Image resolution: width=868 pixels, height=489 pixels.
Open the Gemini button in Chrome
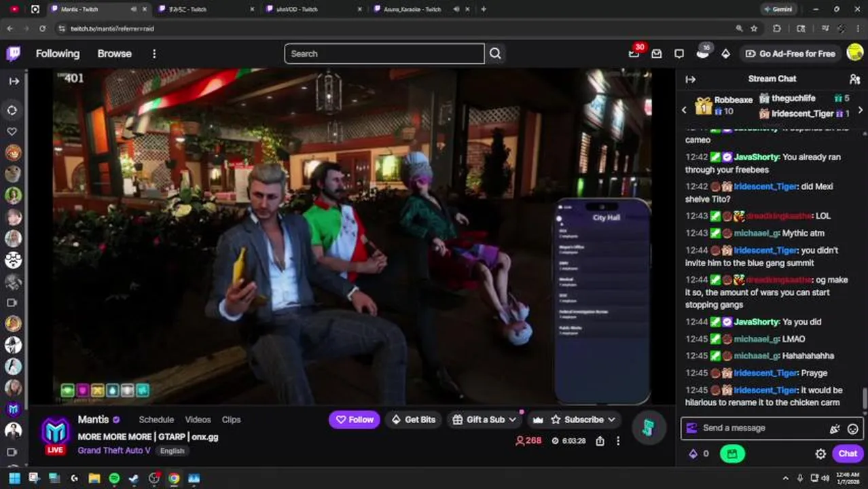(778, 10)
